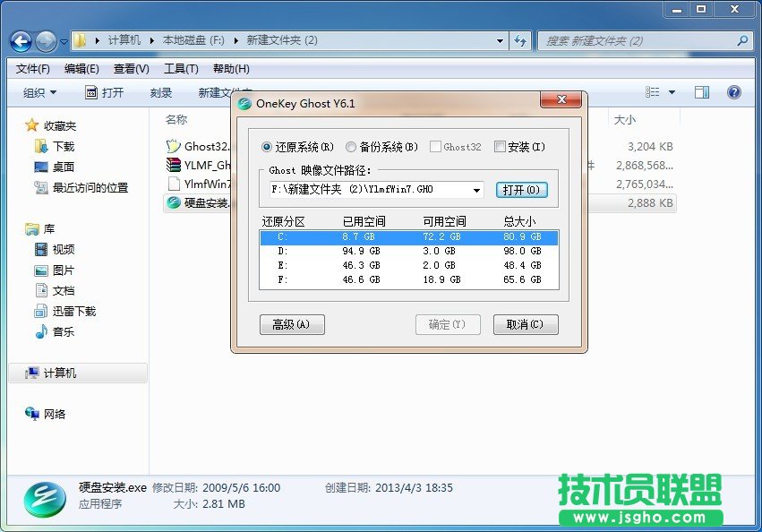Click the OneKey Ghost title bar logo
The width and height of the screenshot is (762, 532).
244,103
